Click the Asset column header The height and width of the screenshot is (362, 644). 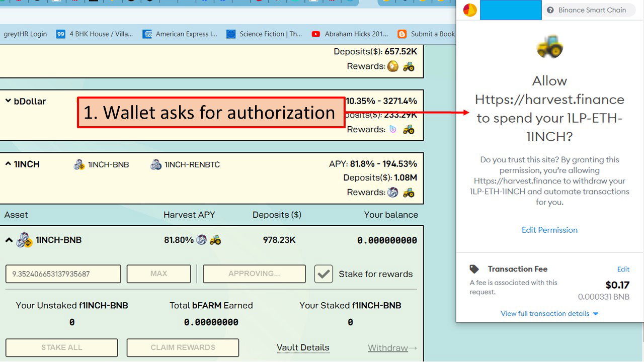(x=16, y=215)
